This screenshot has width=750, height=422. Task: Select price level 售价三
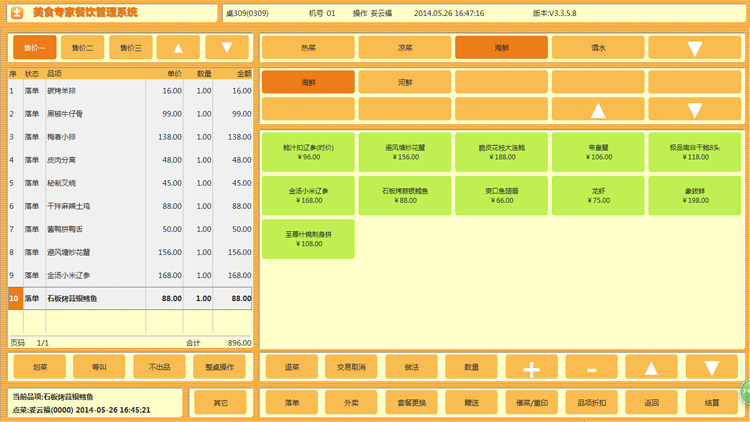[131, 47]
